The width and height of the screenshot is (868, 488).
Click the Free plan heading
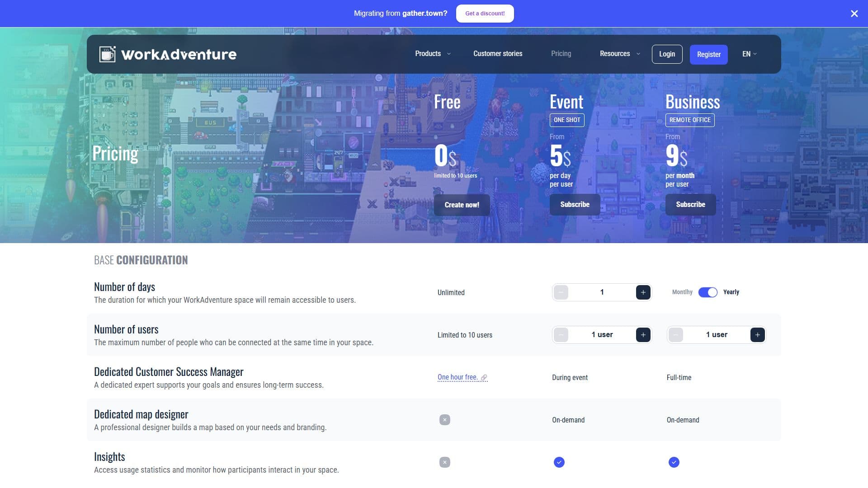coord(447,102)
